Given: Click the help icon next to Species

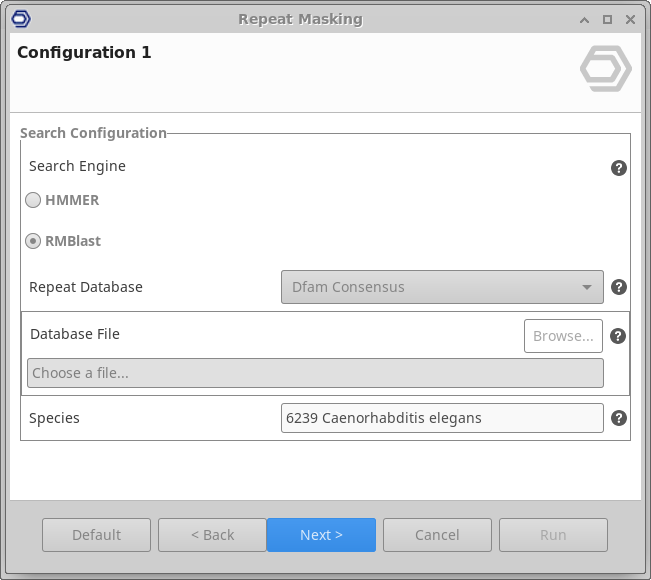Looking at the screenshot, I should (618, 419).
